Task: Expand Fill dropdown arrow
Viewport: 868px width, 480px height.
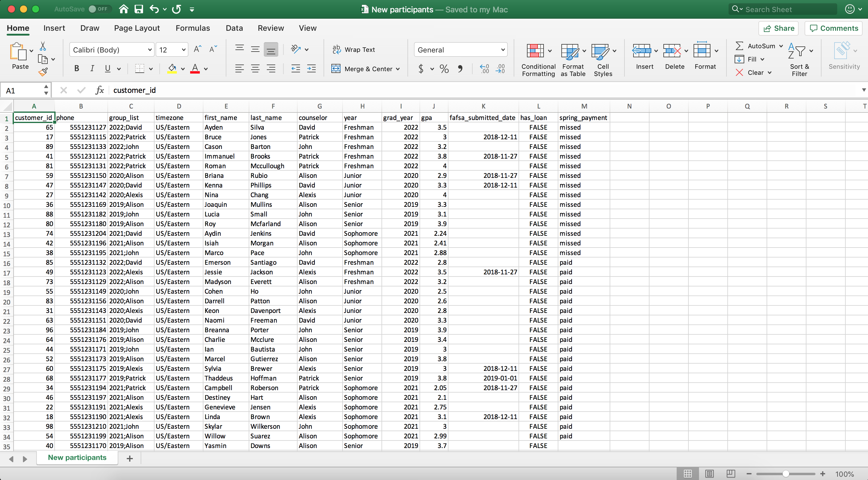Action: coord(762,59)
